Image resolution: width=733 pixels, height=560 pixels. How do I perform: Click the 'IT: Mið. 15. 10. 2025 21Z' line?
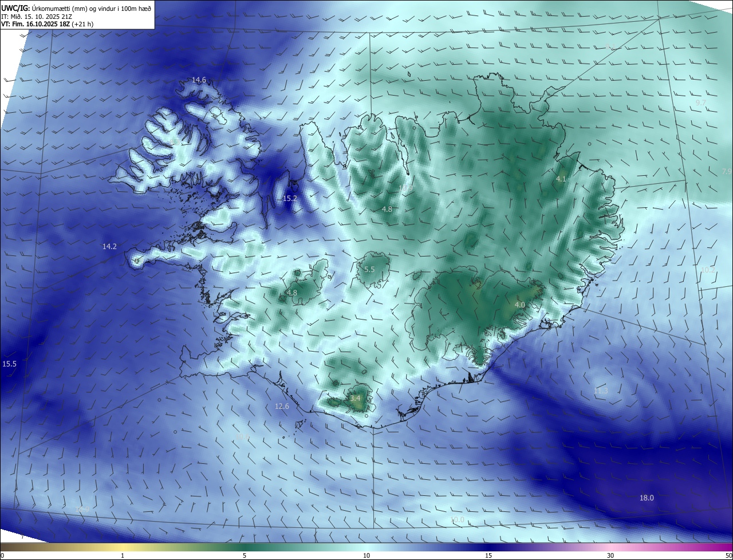pos(36,17)
